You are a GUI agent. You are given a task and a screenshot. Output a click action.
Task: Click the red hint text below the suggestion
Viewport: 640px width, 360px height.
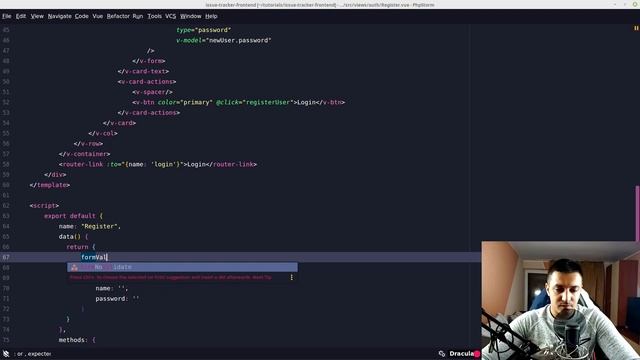tap(171, 278)
